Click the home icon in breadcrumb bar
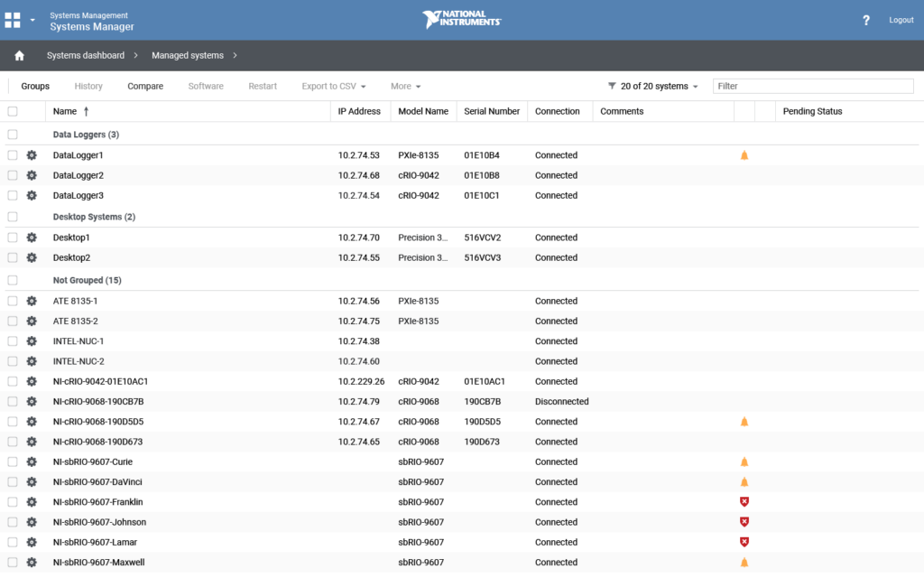Image resolution: width=924 pixels, height=578 pixels. [x=20, y=55]
